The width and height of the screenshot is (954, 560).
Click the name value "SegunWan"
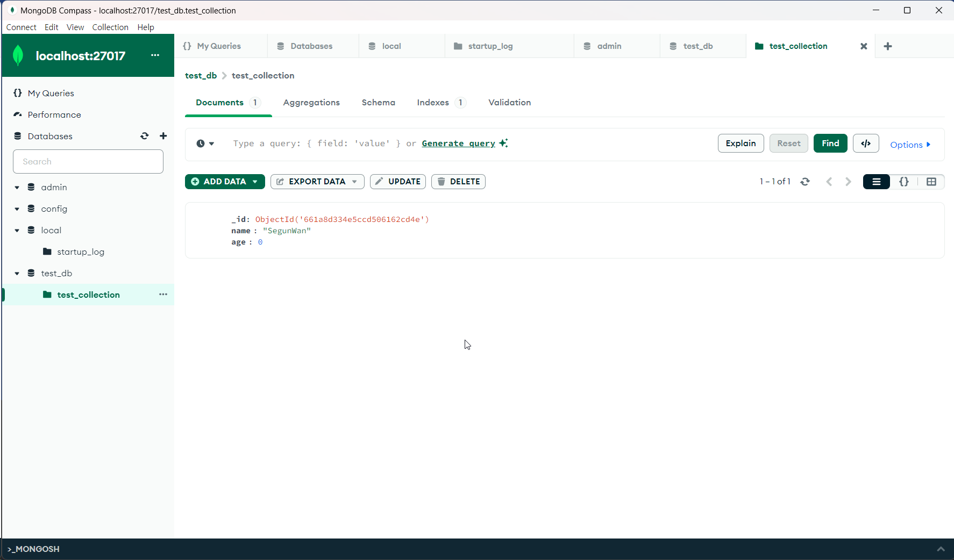click(x=287, y=231)
